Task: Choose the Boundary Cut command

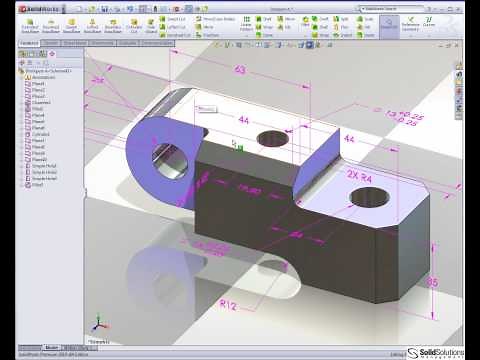Action: (175, 35)
